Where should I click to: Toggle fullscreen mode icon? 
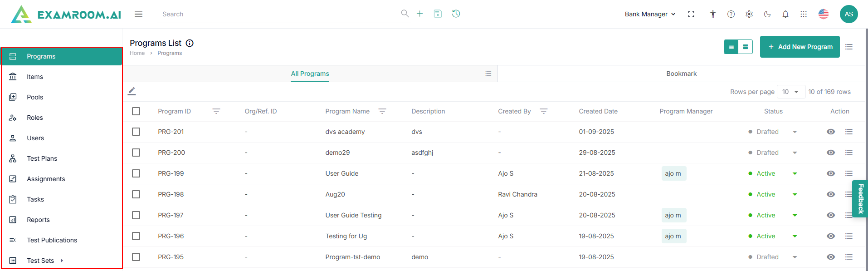point(691,14)
